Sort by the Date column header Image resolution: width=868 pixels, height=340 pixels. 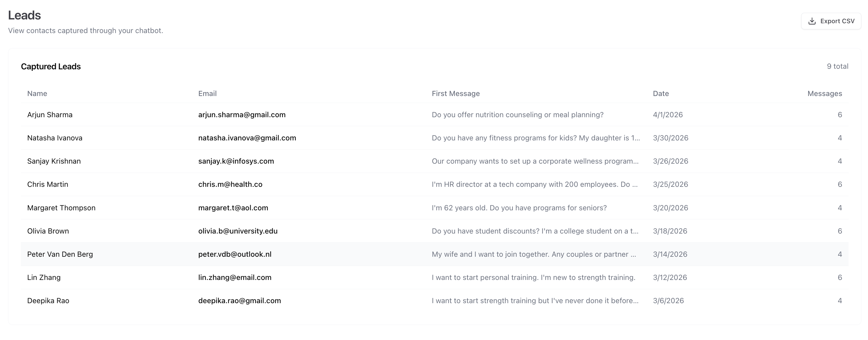[x=661, y=94]
